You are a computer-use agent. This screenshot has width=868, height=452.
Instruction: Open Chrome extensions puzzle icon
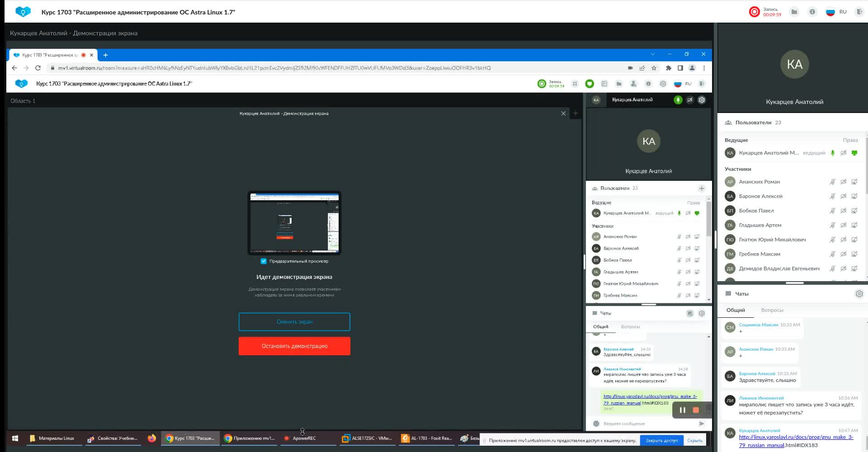[669, 68]
